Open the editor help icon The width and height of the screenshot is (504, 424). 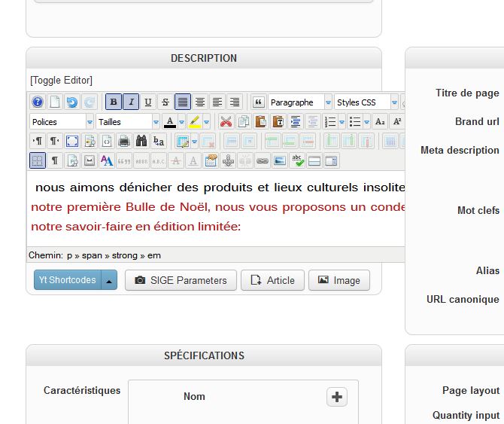(38, 102)
